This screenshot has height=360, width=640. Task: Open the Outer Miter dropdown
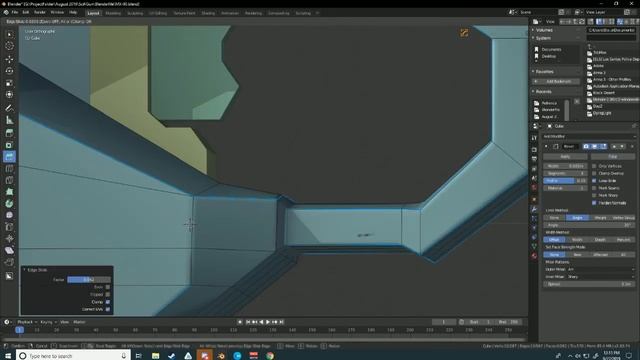600,269
